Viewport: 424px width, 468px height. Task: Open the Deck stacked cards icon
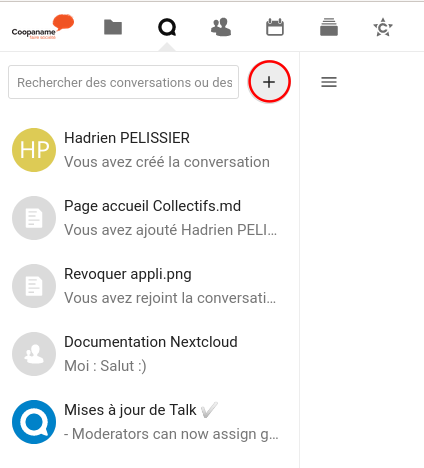click(x=329, y=27)
